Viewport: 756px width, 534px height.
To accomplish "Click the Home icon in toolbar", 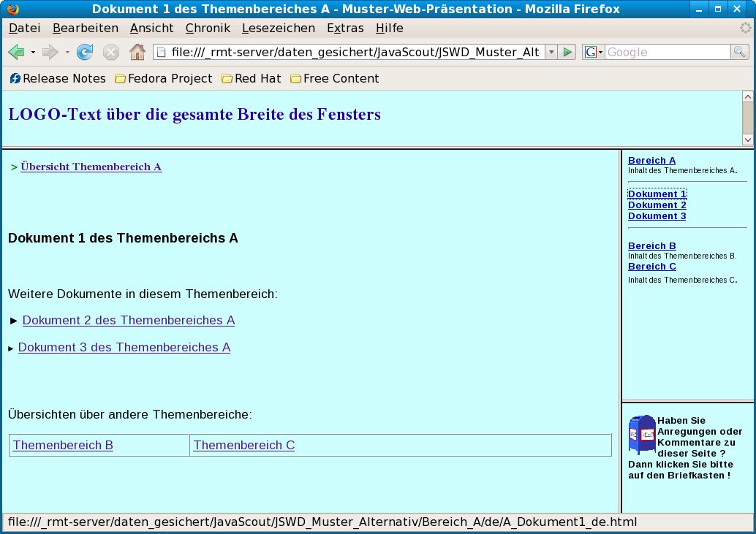I will [x=137, y=53].
